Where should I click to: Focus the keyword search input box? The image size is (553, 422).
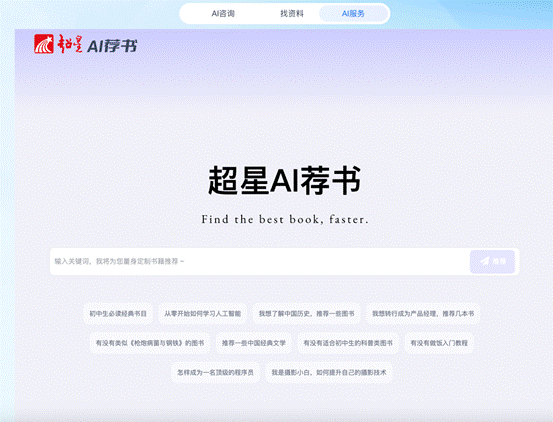click(x=260, y=262)
